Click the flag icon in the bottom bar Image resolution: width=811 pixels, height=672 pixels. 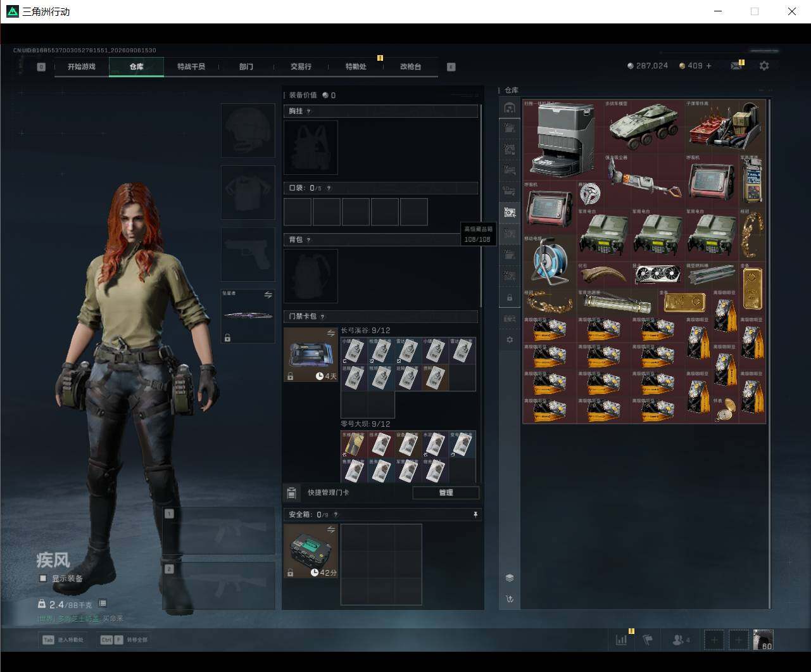pyautogui.click(x=648, y=640)
